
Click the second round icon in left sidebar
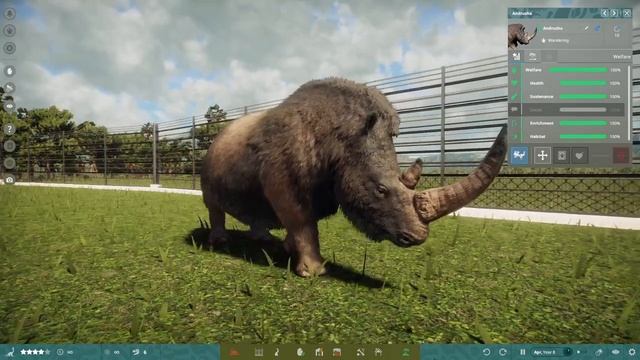pos(9,31)
